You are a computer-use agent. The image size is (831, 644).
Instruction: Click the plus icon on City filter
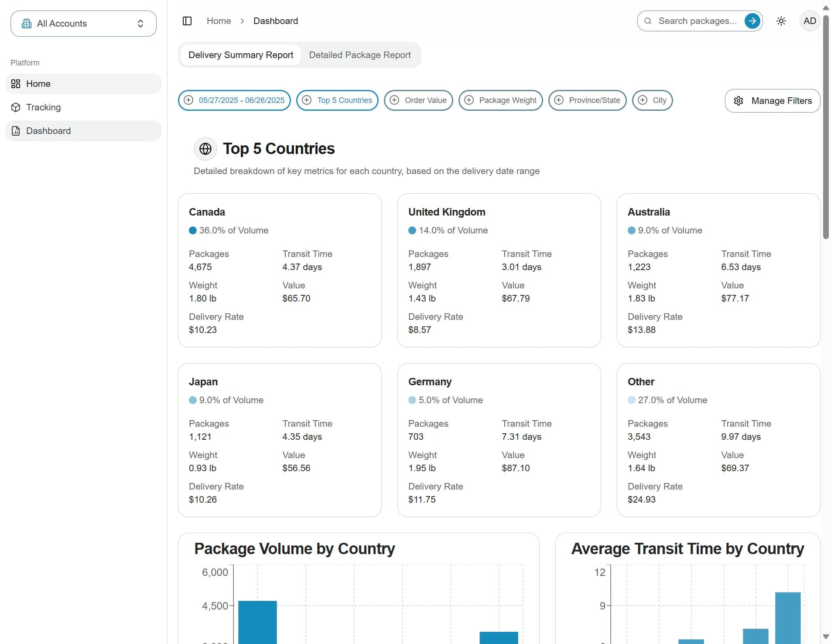(643, 100)
